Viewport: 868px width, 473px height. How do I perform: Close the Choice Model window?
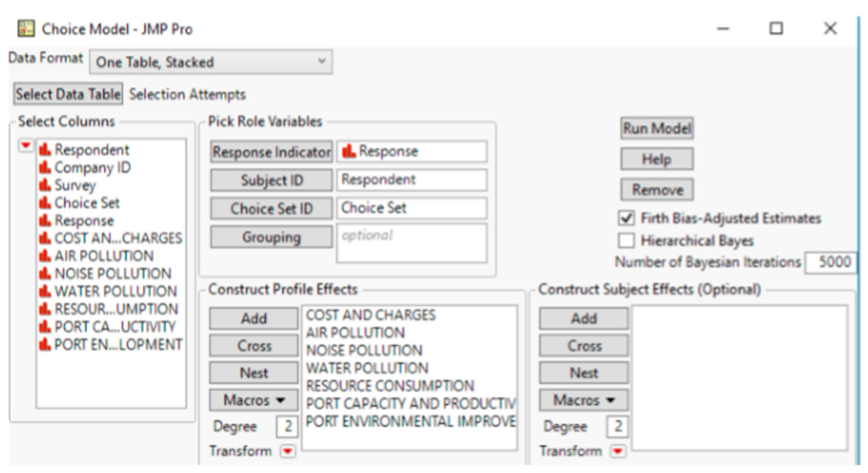point(830,28)
